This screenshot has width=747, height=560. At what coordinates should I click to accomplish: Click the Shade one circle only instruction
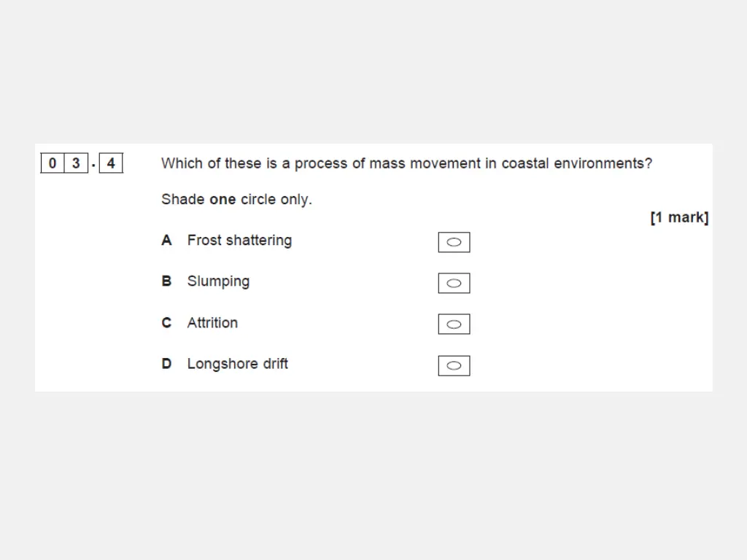236,199
